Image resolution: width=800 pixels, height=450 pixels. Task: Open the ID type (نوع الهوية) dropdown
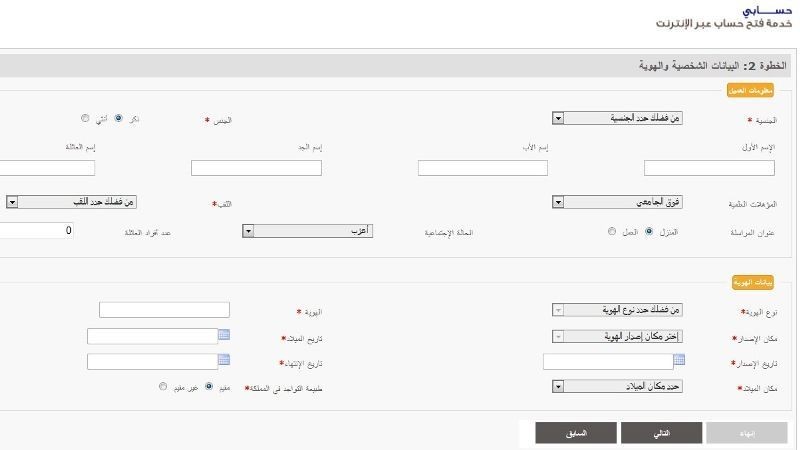(617, 310)
